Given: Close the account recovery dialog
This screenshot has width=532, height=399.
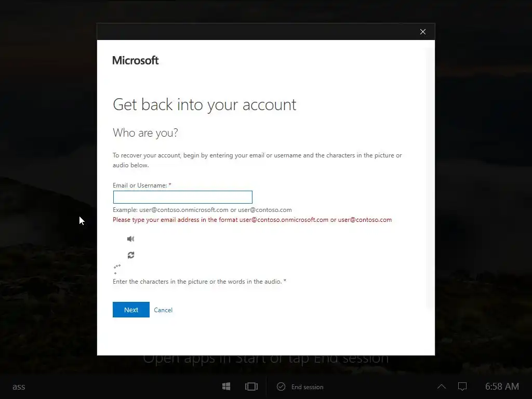Looking at the screenshot, I should point(423,32).
